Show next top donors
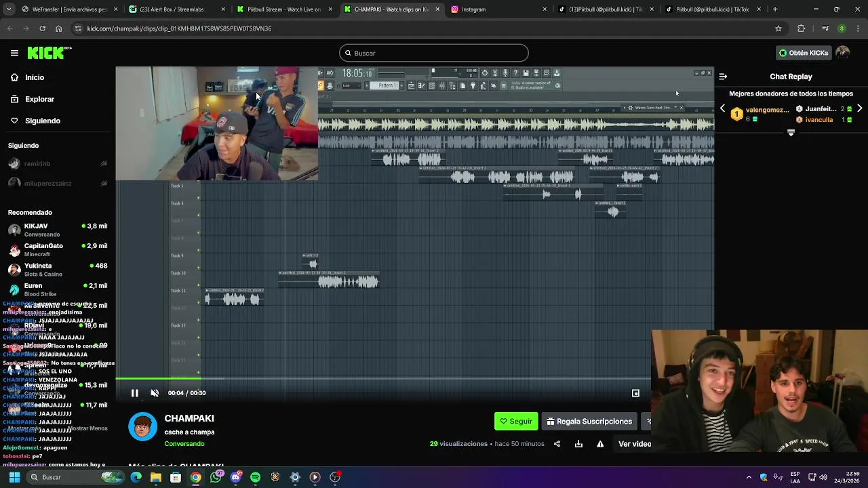Screen dimensions: 868x488 859,108
